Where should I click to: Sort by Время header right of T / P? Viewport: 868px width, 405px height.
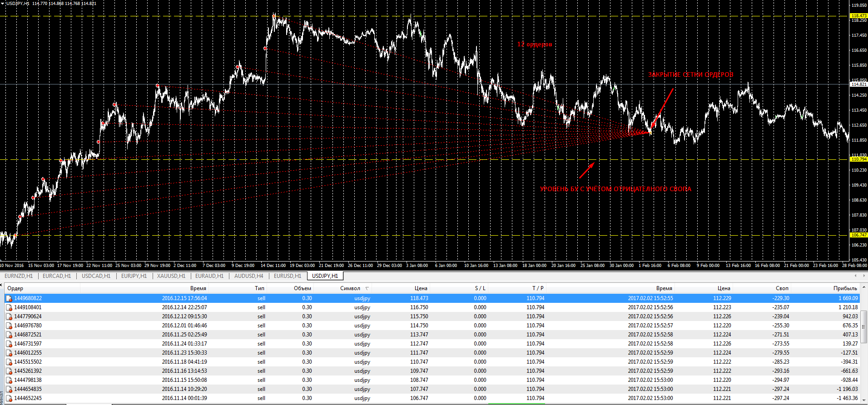(610, 288)
